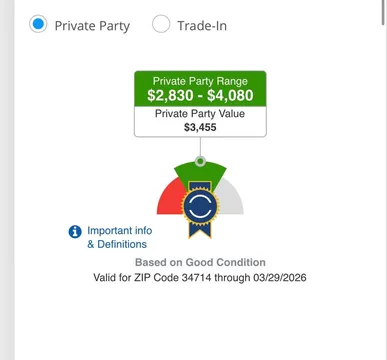Click the gray section of the gauge
The width and height of the screenshot is (387, 360).
[232, 199]
